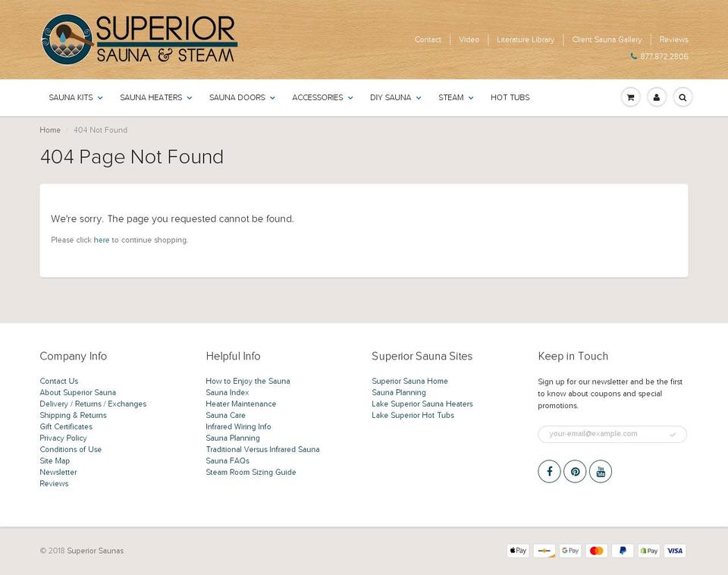Visit the Pinterest page icon
Image resolution: width=728 pixels, height=575 pixels.
pyautogui.click(x=575, y=471)
